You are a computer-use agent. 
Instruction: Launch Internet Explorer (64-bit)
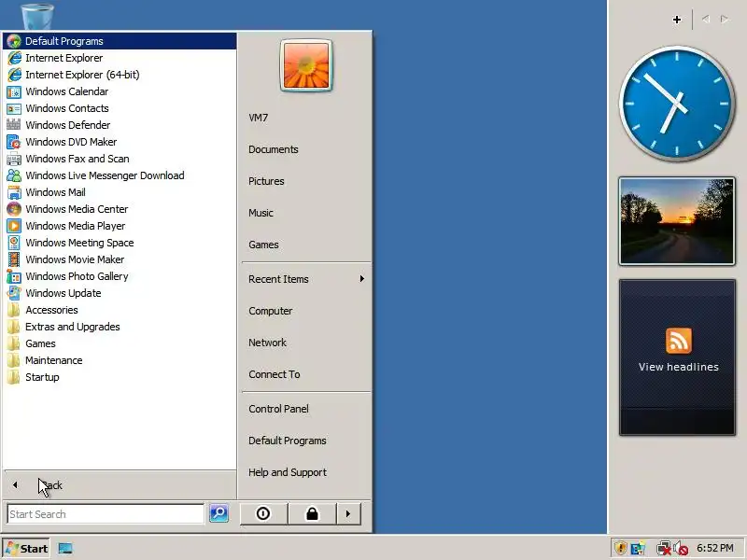120,75
